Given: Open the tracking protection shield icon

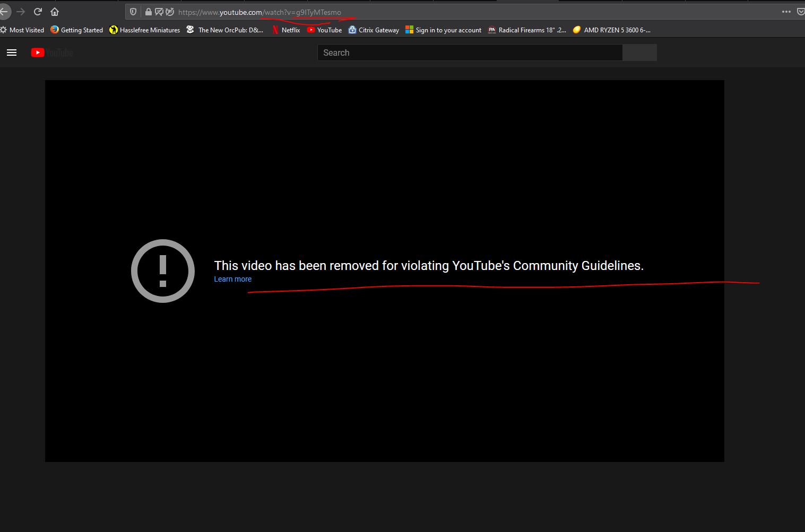Looking at the screenshot, I should coord(133,12).
